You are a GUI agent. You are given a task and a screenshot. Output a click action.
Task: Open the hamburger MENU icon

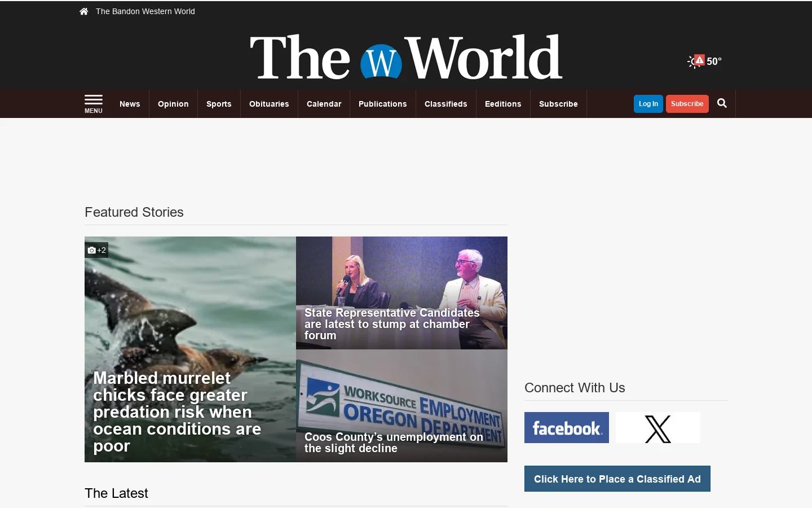[94, 104]
